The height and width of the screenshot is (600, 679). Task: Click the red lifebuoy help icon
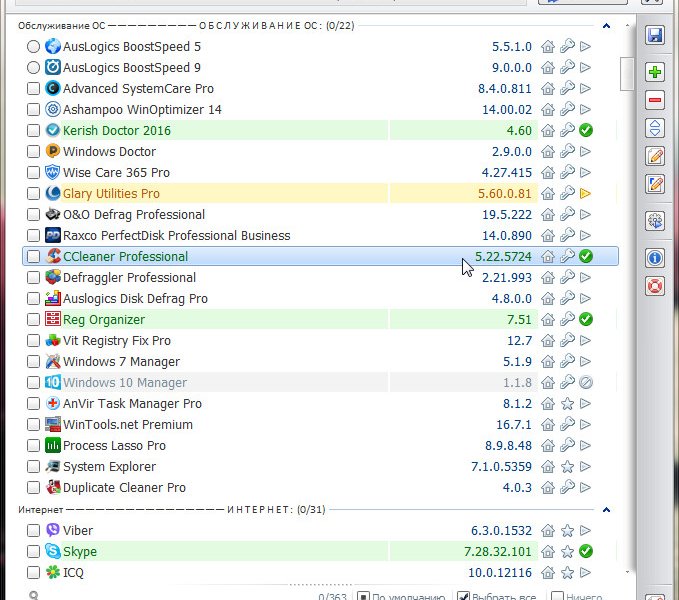[655, 287]
